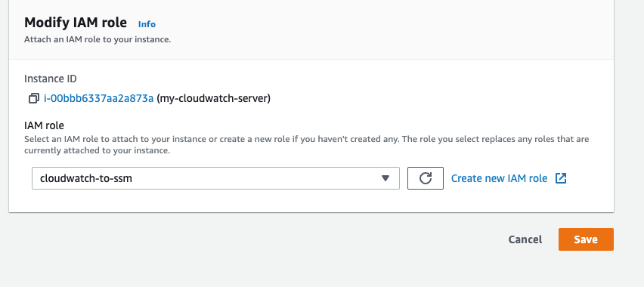
Task: Open the cloudwatch-to-ssm role combo box
Action: pyautogui.click(x=215, y=178)
